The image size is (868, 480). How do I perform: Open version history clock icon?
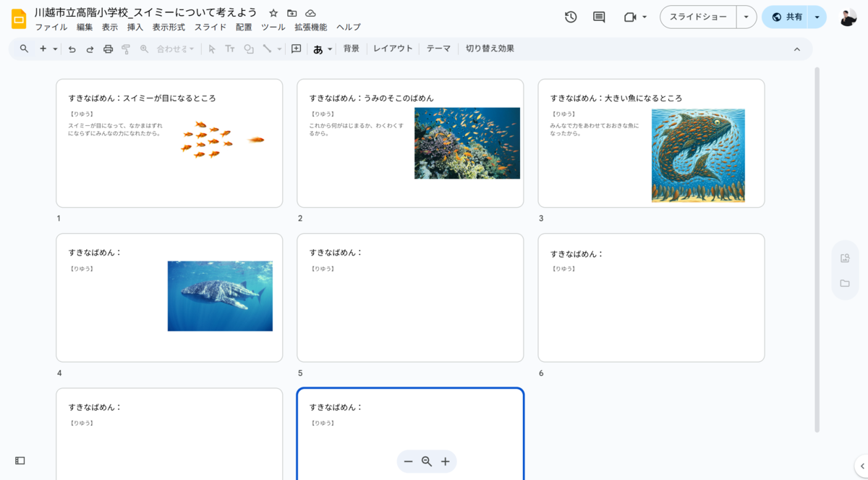point(571,17)
